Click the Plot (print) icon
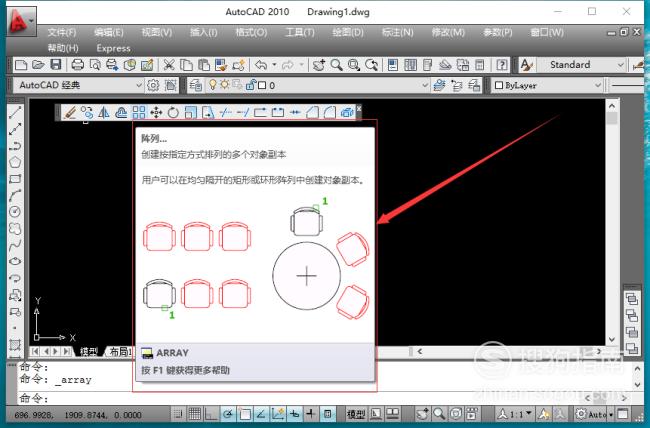 click(78, 65)
